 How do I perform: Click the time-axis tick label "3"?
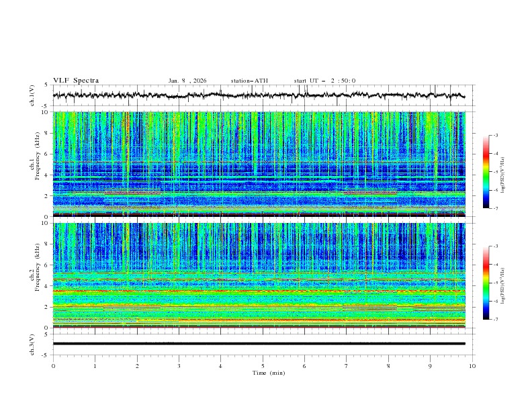pyautogui.click(x=179, y=366)
